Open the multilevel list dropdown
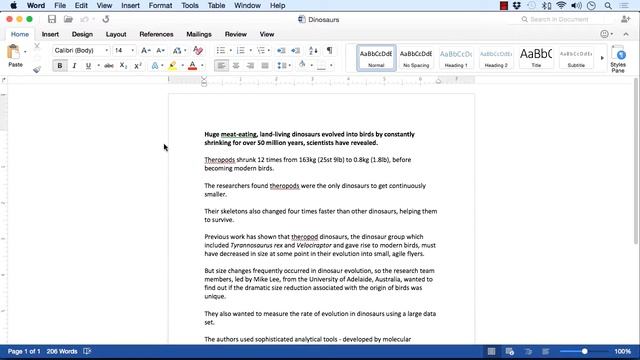The height and width of the screenshot is (360, 640). [x=269, y=51]
